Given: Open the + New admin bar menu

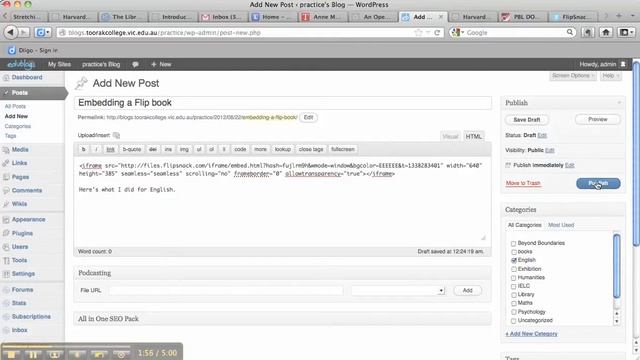Looking at the screenshot, I should 161,64.
